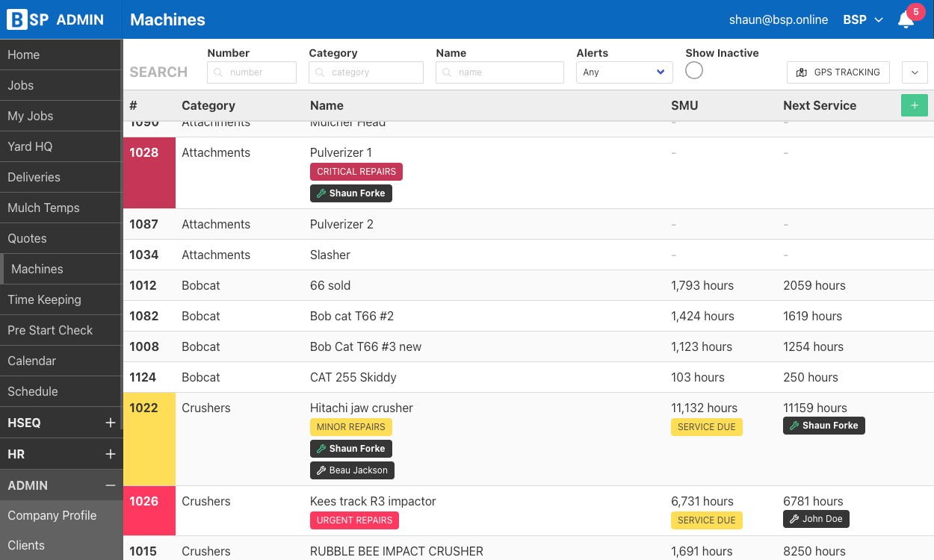Add a new machine with the green plus
Screen dimensions: 934x560
(x=915, y=105)
